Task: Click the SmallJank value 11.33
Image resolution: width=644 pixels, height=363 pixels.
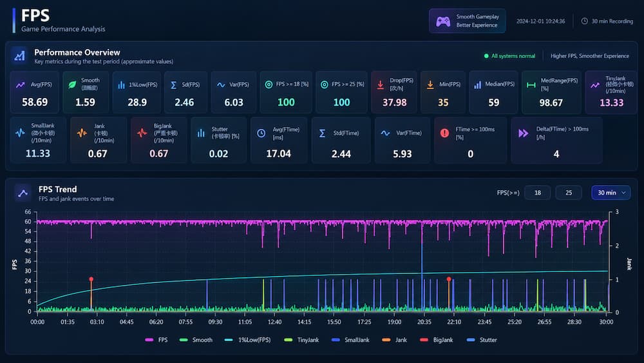Action: [38, 153]
